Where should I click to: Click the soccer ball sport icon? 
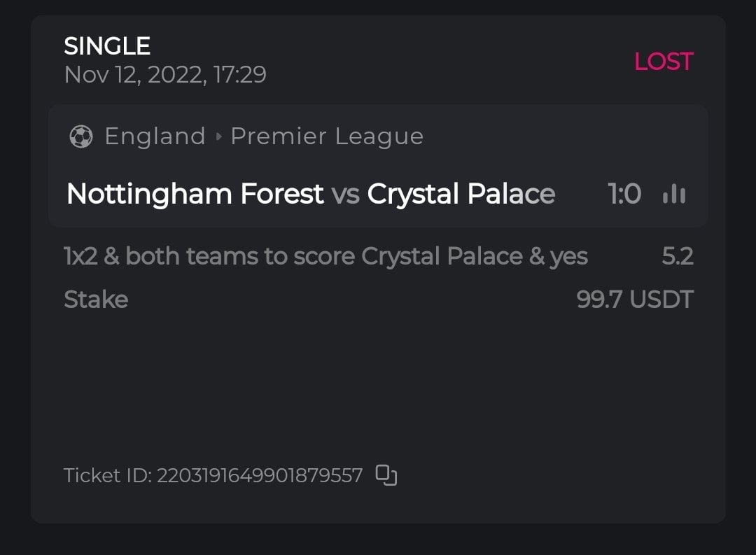tap(81, 136)
